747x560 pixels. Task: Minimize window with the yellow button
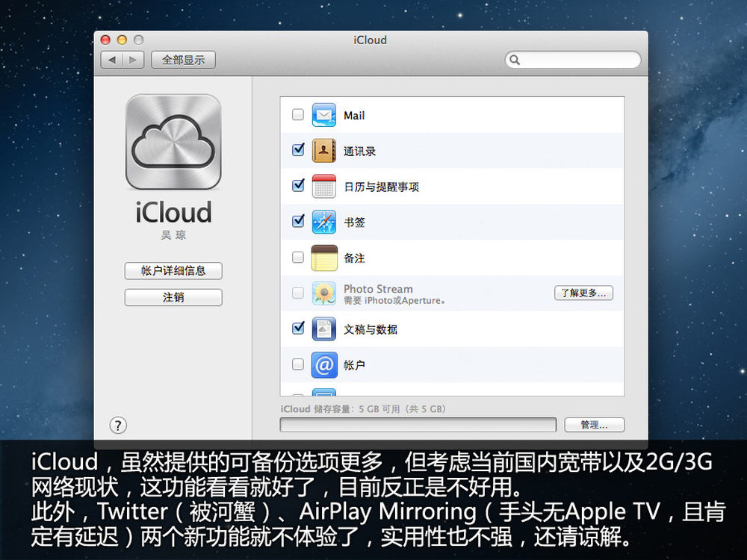click(122, 40)
